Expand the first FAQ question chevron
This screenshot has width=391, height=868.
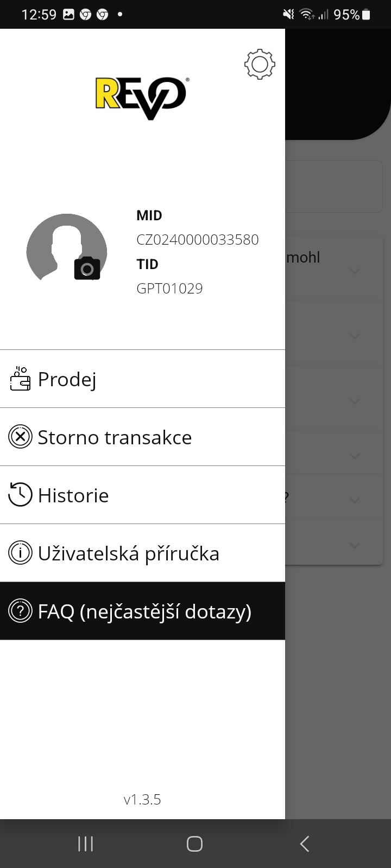(355, 270)
